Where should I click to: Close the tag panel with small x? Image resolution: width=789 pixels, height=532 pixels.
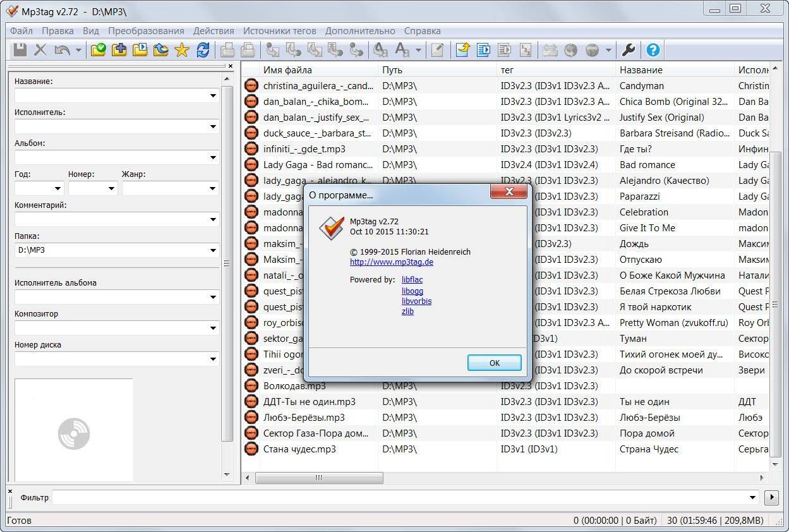point(231,66)
